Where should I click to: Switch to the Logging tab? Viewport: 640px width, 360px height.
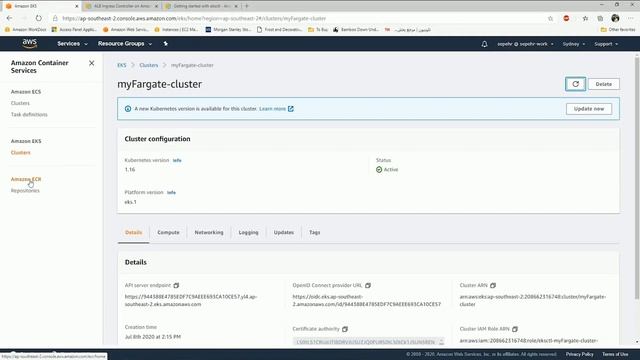(x=249, y=233)
